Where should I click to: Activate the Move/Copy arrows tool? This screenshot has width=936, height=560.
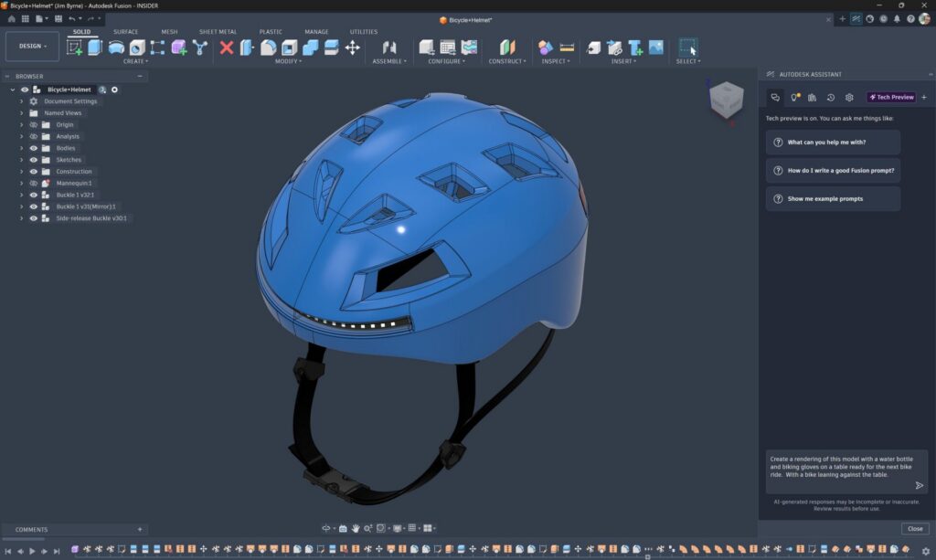352,48
